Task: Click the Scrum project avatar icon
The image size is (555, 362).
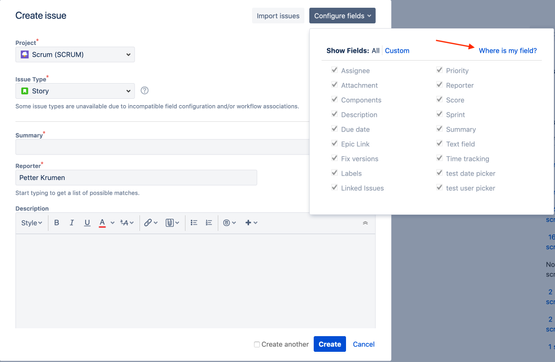Action: click(24, 54)
